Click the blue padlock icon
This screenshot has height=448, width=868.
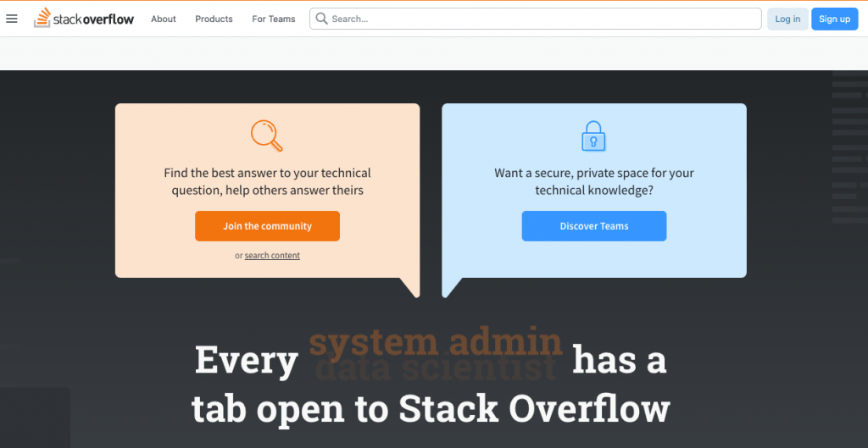[x=593, y=136]
